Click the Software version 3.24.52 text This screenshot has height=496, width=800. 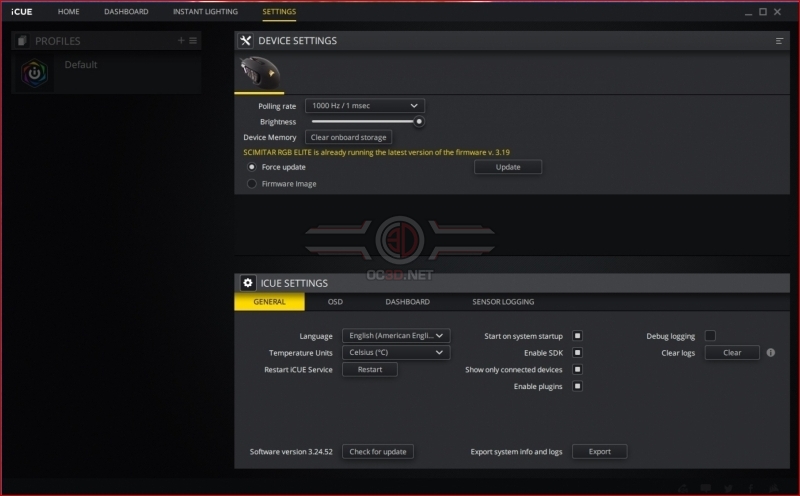pyautogui.click(x=291, y=452)
